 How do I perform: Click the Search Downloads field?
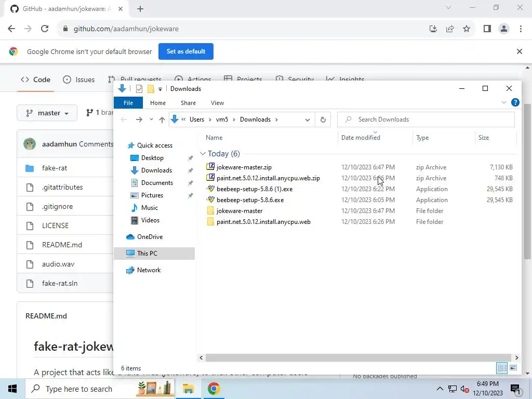click(426, 119)
